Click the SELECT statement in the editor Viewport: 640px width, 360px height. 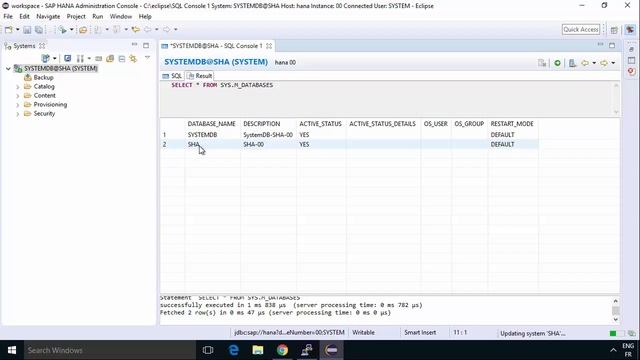point(222,85)
